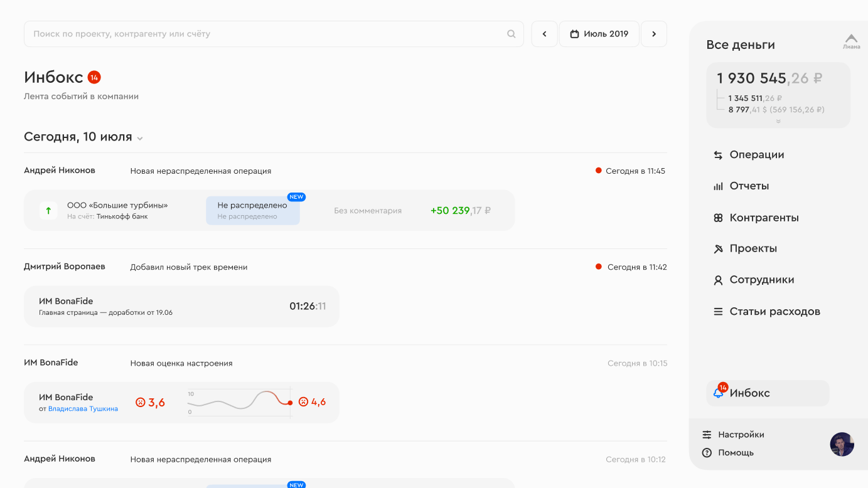The width and height of the screenshot is (868, 488).
Task: Open Владислава Тушкина profile link
Action: pos(83,409)
